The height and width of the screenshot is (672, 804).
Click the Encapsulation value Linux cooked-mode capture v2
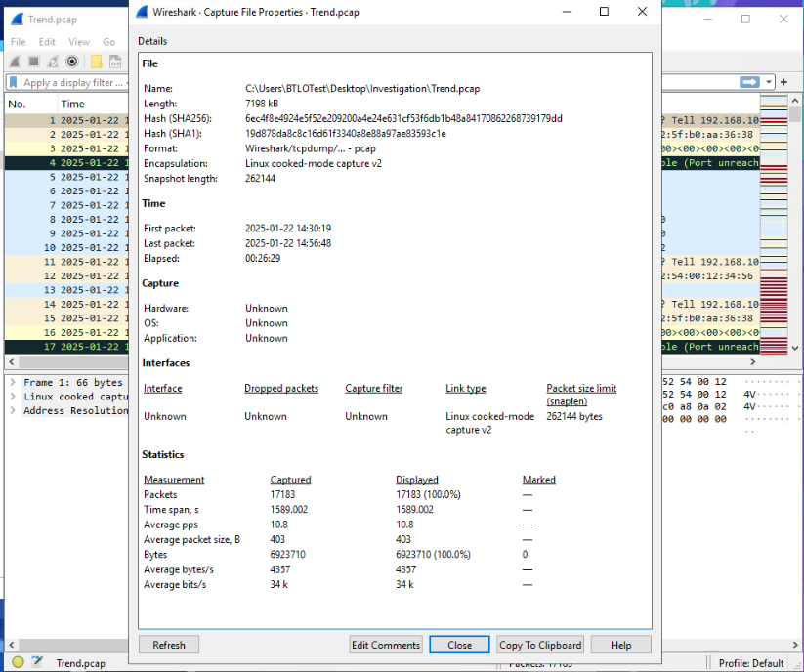pos(314,163)
